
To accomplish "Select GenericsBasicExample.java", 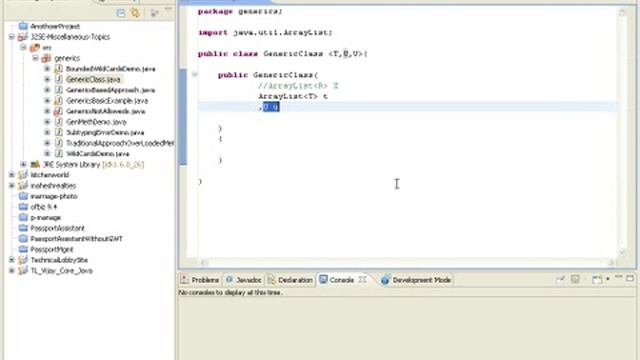I will [x=107, y=101].
